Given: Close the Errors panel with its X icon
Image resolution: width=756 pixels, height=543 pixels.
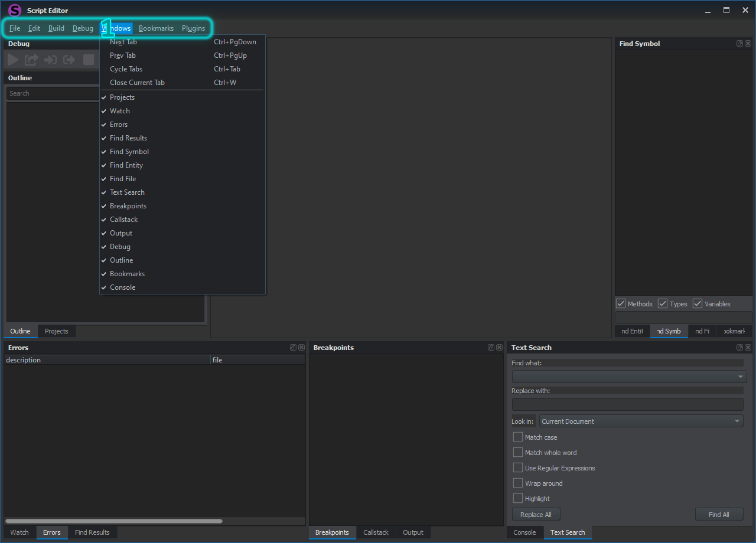Looking at the screenshot, I should tap(301, 348).
